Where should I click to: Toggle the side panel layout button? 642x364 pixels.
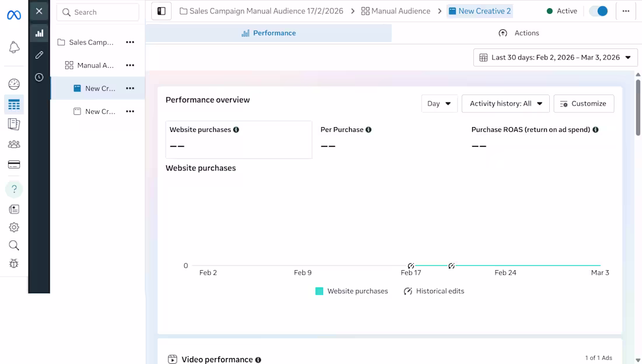click(x=162, y=11)
